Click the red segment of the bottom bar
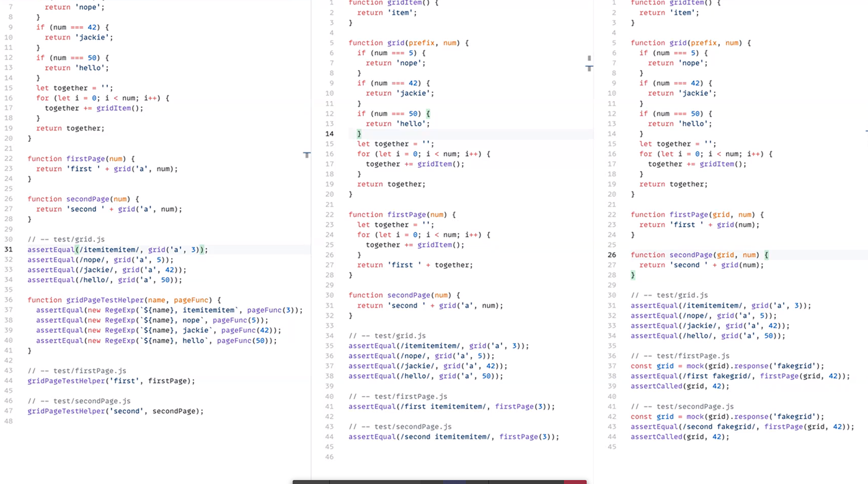This screenshot has height=484, width=868. [x=575, y=482]
